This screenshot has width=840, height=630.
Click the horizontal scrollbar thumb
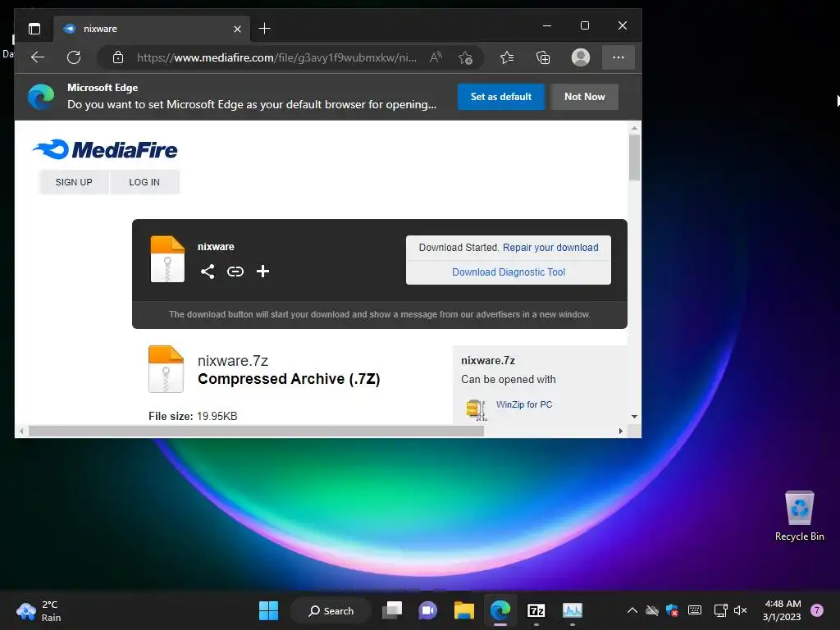click(256, 431)
